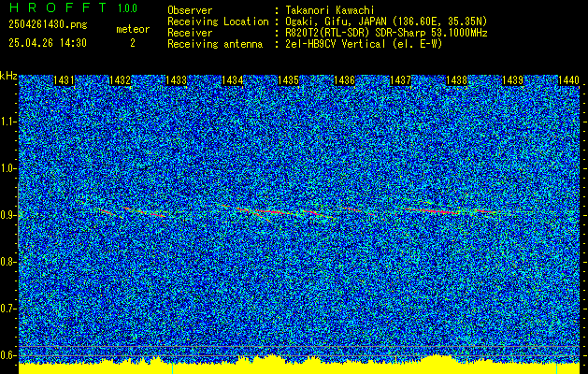Click the yellow signal-level graph peak below 1438
The height and width of the screenshot is (374, 588).
437,359
